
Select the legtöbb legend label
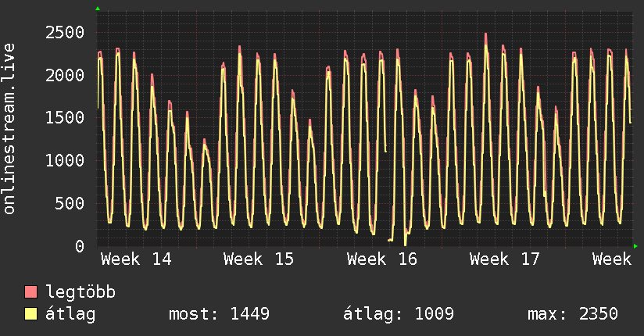point(80,292)
